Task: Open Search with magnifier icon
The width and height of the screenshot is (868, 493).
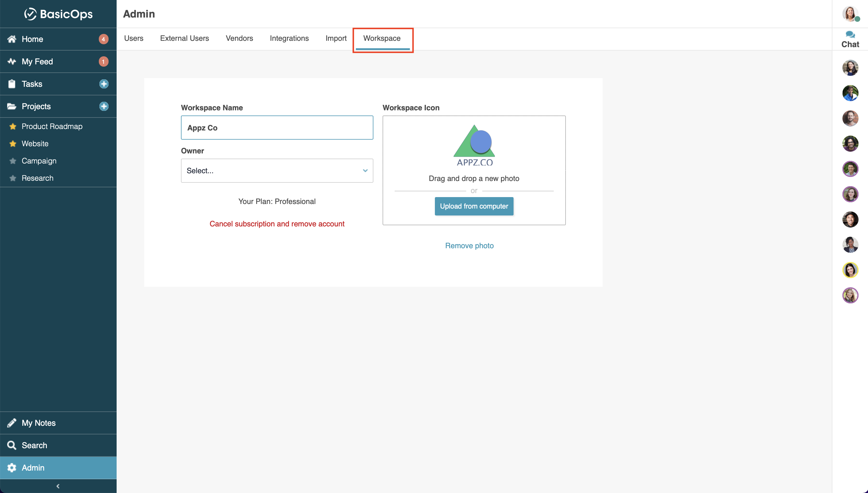Action: [12, 445]
